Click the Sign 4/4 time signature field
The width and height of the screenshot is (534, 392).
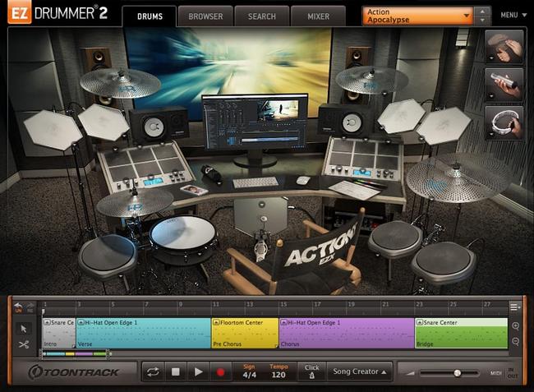tap(249, 371)
